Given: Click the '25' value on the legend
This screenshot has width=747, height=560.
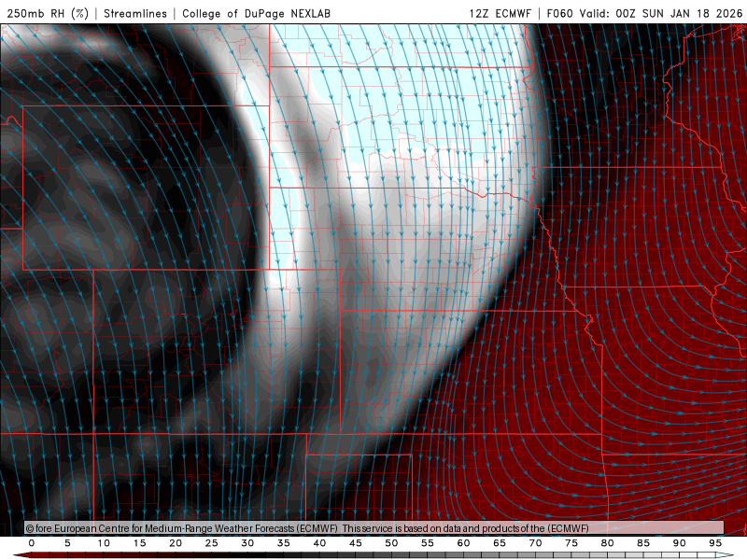Looking at the screenshot, I should (x=212, y=543).
